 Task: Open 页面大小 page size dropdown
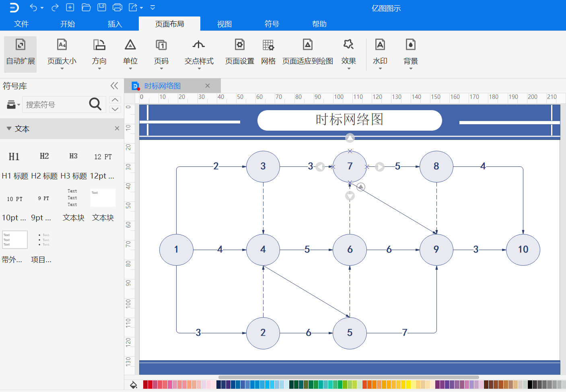(x=62, y=54)
